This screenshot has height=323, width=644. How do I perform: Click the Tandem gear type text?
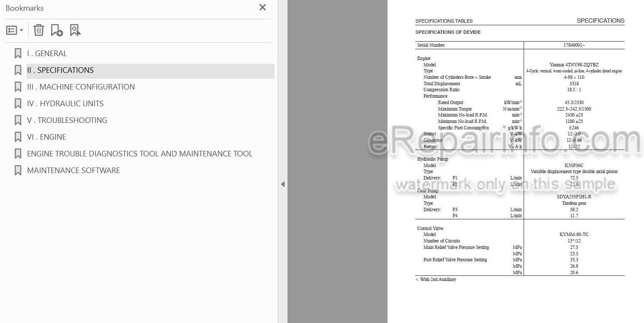click(574, 203)
